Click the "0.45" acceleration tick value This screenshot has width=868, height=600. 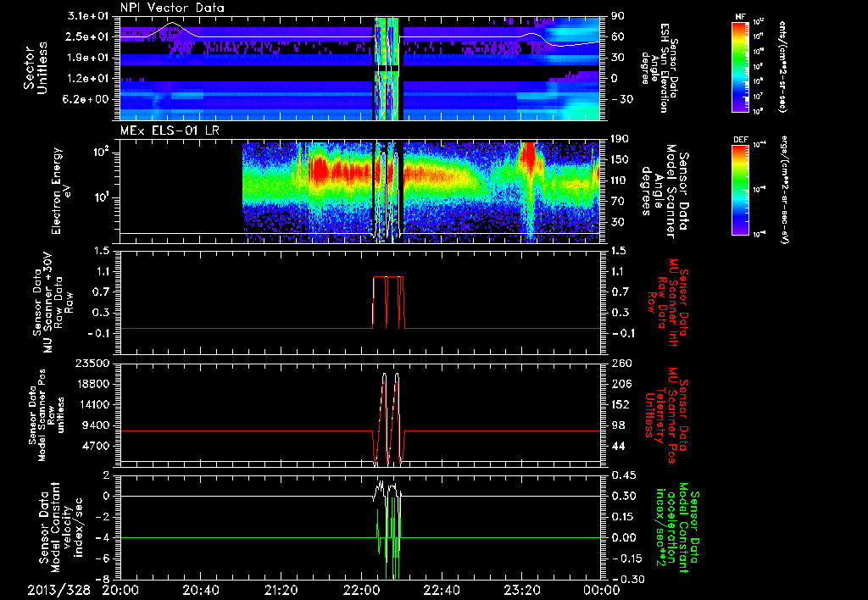(623, 475)
